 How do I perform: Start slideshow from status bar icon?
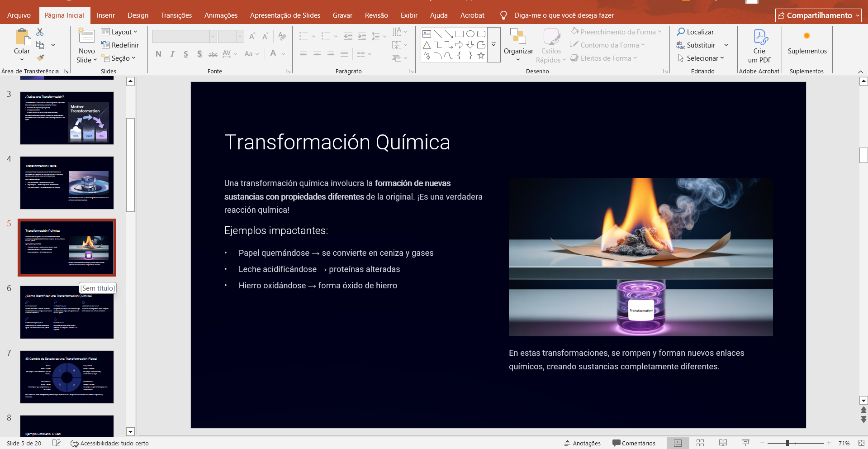(x=745, y=443)
